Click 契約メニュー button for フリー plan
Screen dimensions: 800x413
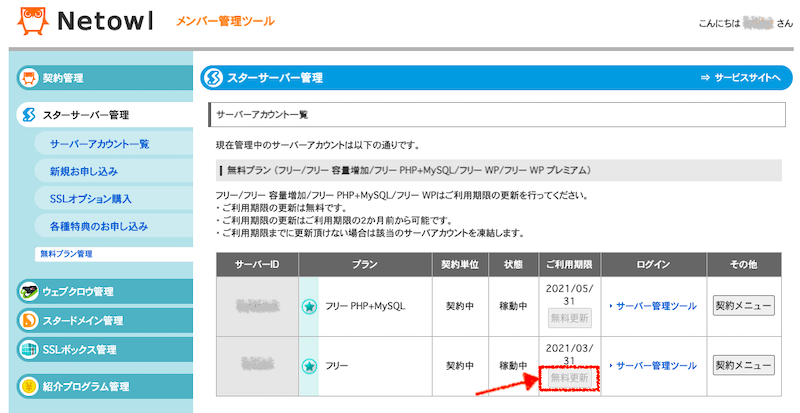coord(743,366)
